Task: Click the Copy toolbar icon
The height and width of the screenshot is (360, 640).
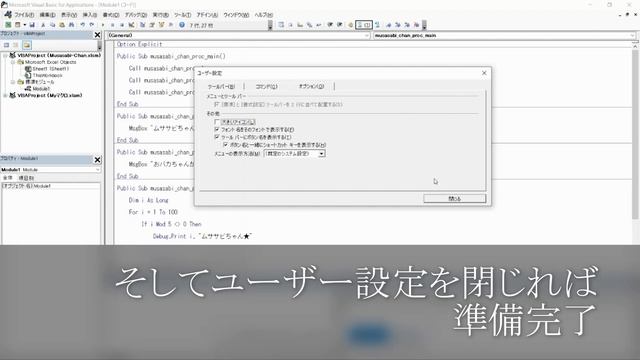Action: click(x=52, y=25)
